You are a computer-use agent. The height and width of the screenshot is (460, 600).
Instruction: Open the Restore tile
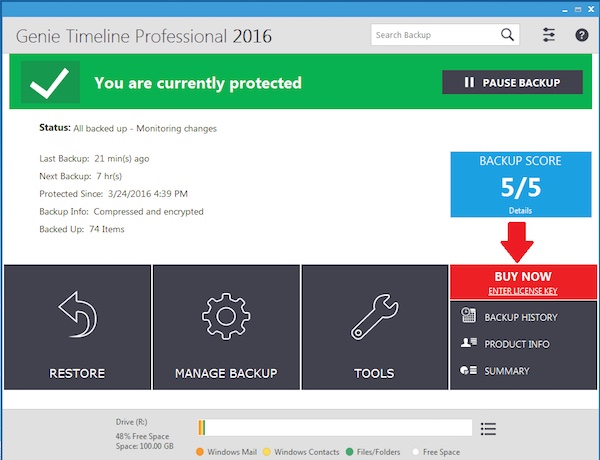[77, 327]
